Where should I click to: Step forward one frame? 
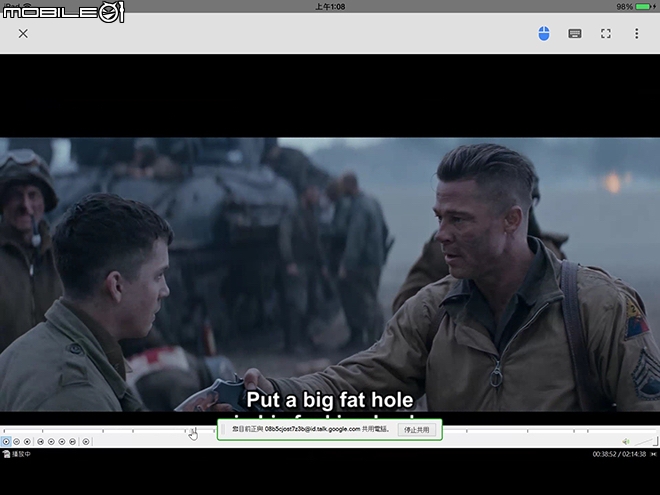click(x=86, y=442)
